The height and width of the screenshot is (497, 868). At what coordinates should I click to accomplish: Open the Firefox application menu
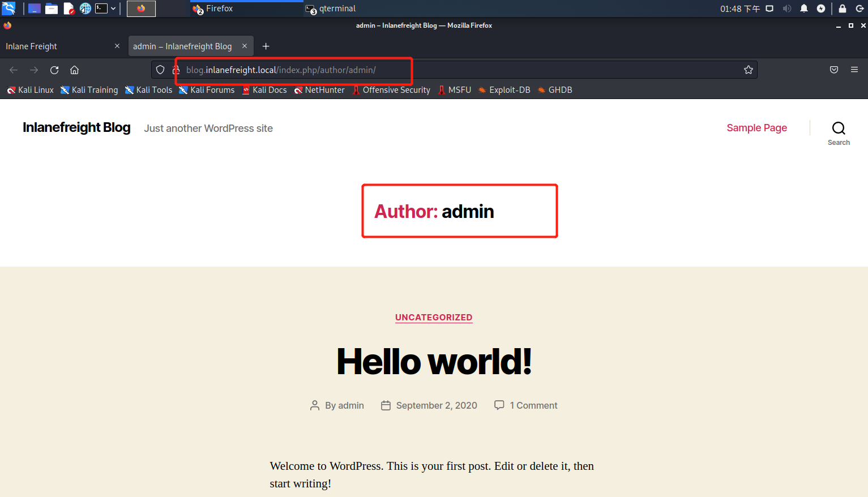[854, 70]
